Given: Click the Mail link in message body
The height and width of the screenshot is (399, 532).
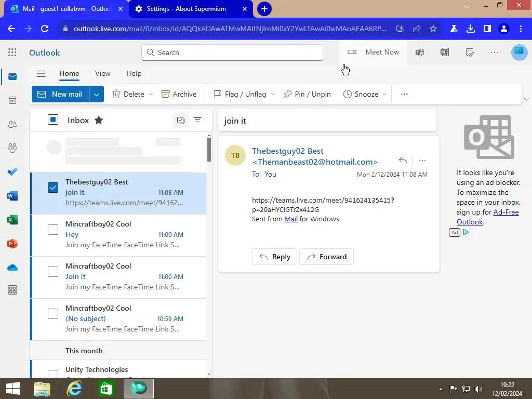Looking at the screenshot, I should tap(291, 219).
